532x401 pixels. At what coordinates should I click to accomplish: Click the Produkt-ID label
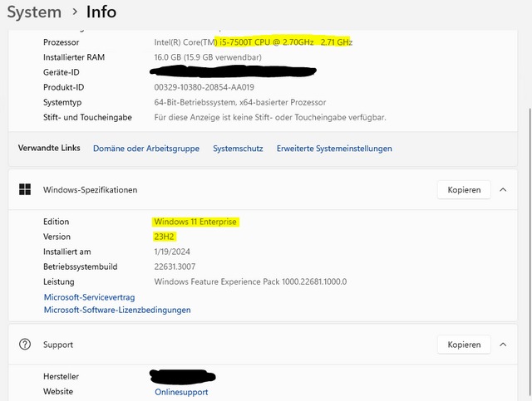pyautogui.click(x=63, y=87)
